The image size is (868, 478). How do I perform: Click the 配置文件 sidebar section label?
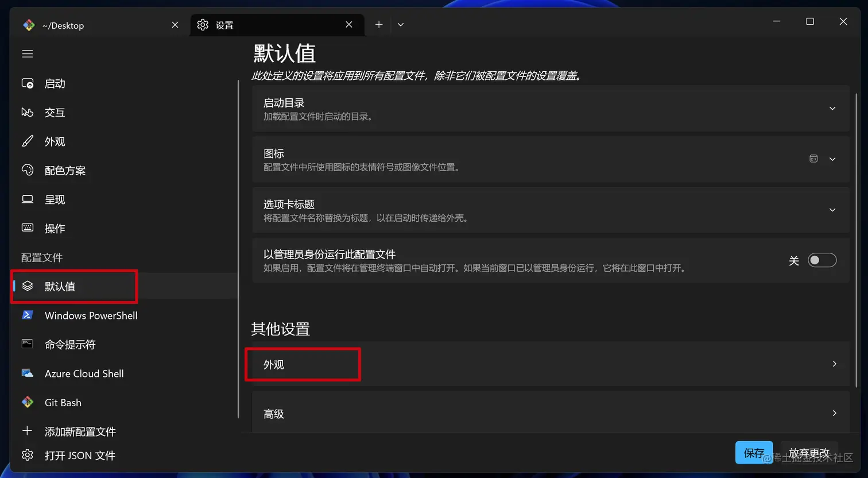click(x=42, y=257)
